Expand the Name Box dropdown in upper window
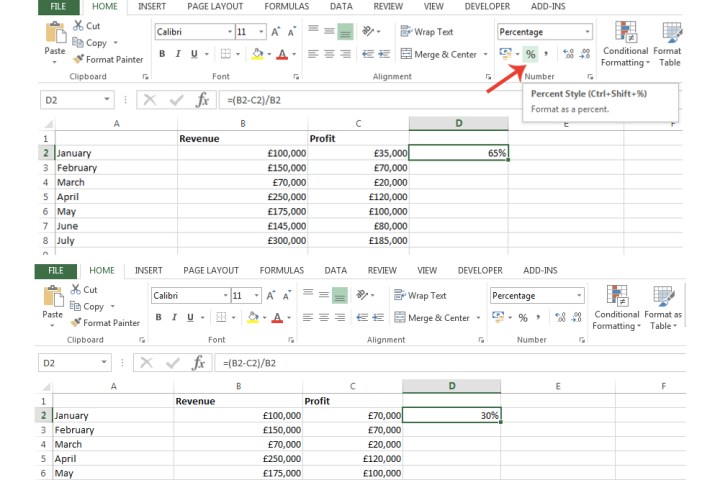Image resolution: width=720 pixels, height=480 pixels. coord(107,99)
